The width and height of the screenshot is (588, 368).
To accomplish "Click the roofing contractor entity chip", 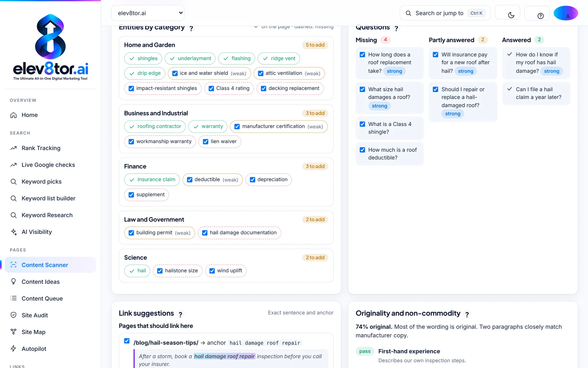I will 155,127.
